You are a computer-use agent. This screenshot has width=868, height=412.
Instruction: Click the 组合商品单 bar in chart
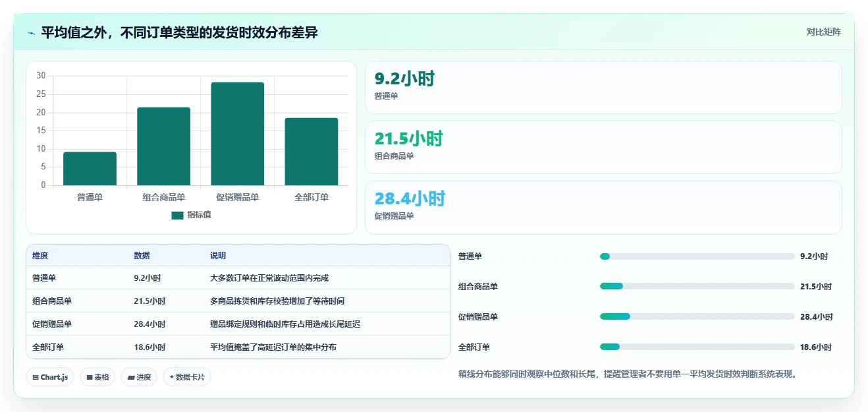163,146
